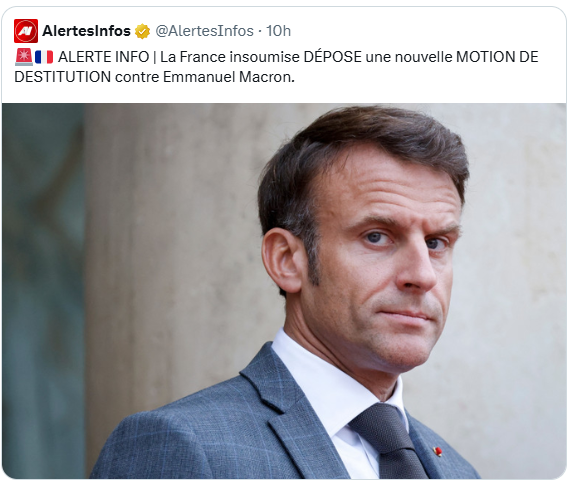Click the word 'contre' in tweet
The height and width of the screenshot is (480, 567).
(x=137, y=77)
